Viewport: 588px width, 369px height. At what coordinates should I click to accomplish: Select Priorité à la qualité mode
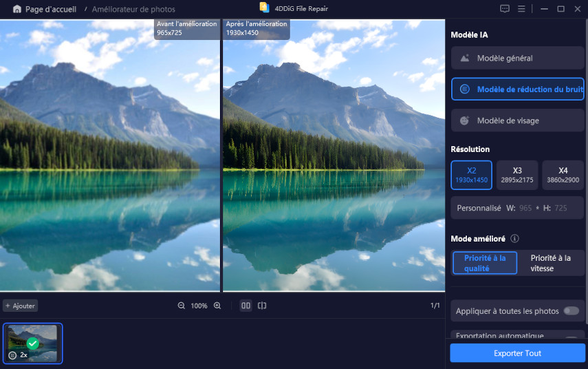[x=485, y=263]
